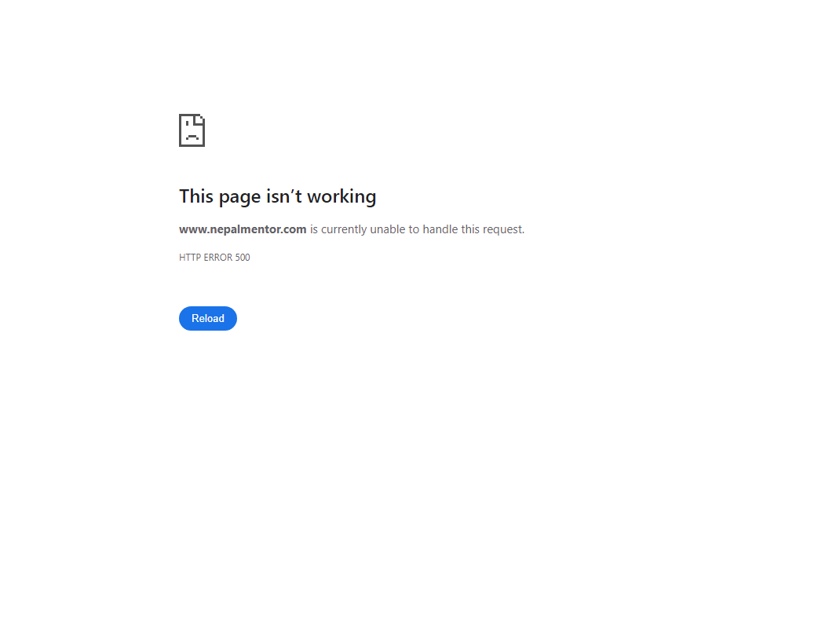
Task: Click the blue Reload button
Action: coord(208,318)
